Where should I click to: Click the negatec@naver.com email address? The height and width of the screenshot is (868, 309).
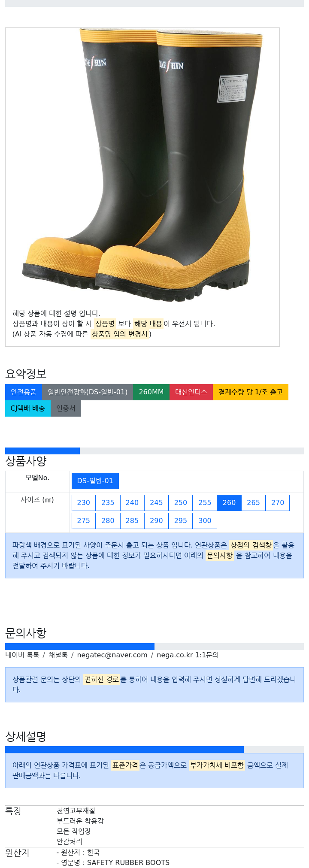tap(112, 655)
